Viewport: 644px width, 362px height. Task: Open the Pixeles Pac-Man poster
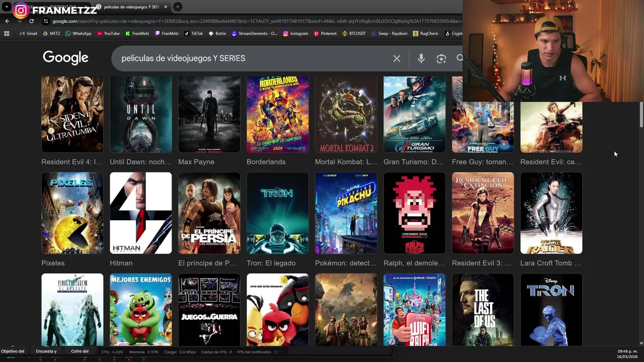pos(72,213)
